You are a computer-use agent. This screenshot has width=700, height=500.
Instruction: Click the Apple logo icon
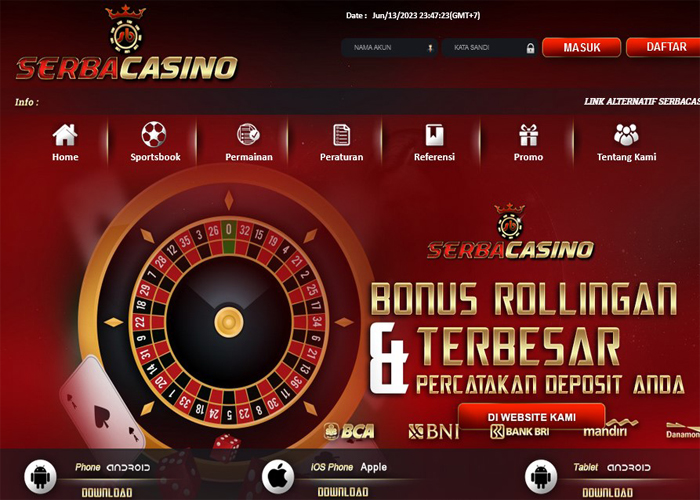(x=278, y=476)
